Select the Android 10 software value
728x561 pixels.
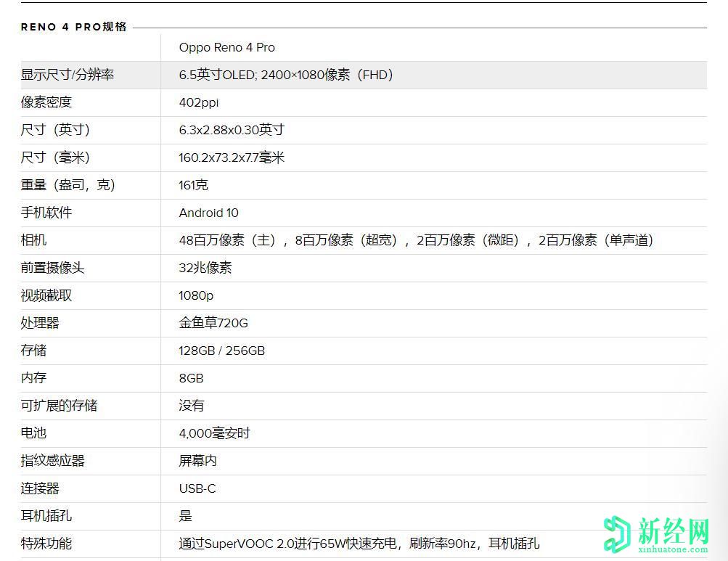coord(208,213)
